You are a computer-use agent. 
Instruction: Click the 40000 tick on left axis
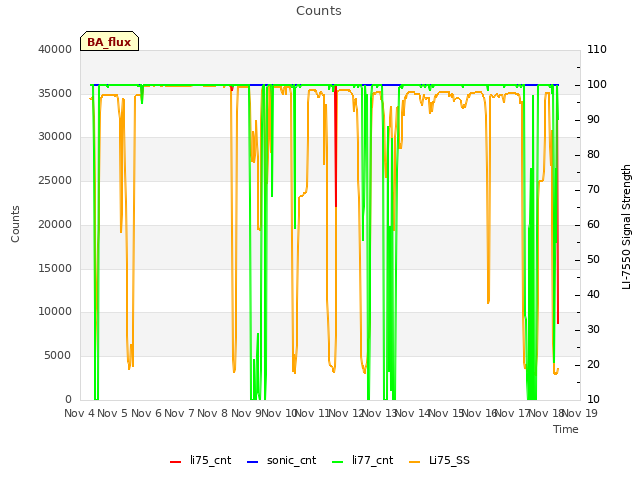[55, 49]
